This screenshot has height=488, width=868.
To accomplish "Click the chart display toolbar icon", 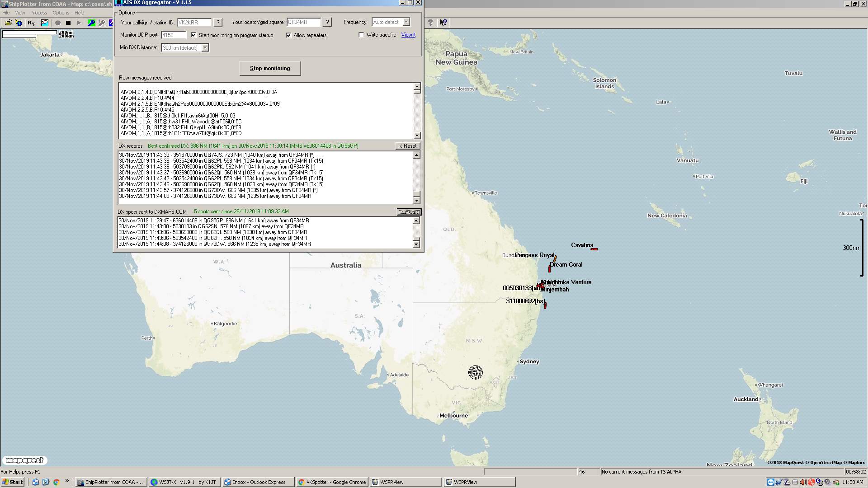I will (x=45, y=23).
